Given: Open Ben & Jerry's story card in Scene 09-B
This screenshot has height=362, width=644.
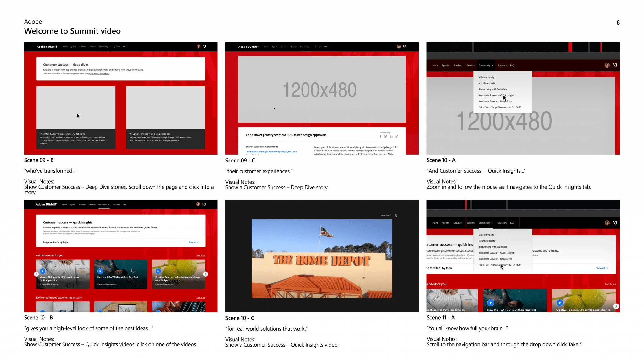Looking at the screenshot, I should click(76, 118).
